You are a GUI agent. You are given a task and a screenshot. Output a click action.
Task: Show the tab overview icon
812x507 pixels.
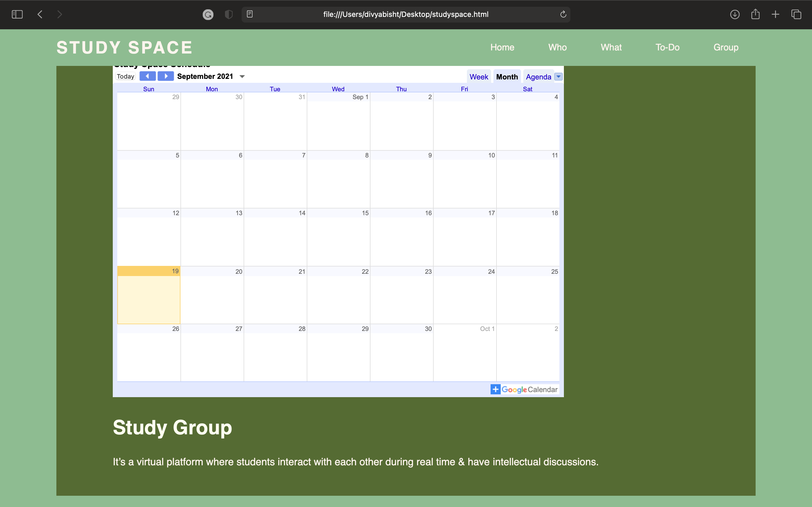pyautogui.click(x=796, y=14)
